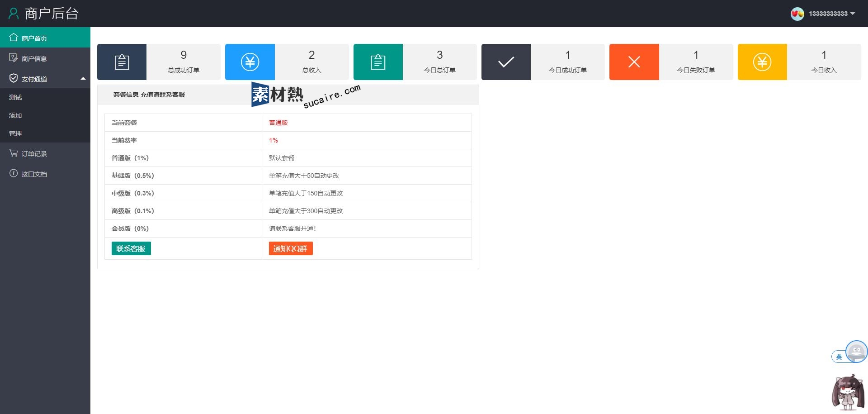
Task: Open the 订单记录 menu item
Action: 45,153
